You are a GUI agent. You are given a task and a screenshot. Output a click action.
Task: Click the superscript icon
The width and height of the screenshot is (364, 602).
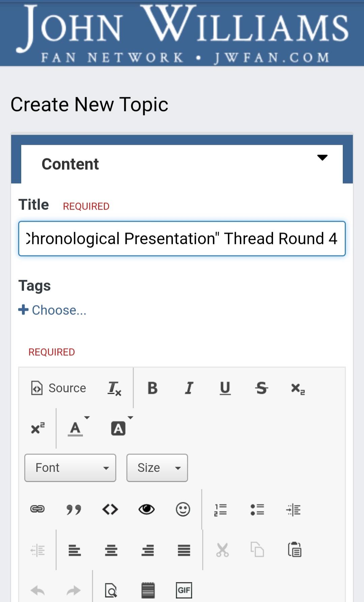click(x=37, y=429)
